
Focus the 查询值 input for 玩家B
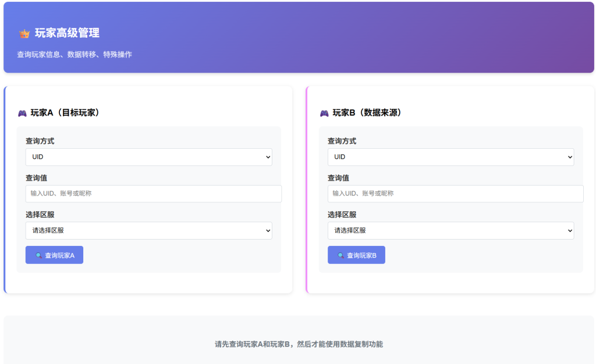[x=455, y=194]
